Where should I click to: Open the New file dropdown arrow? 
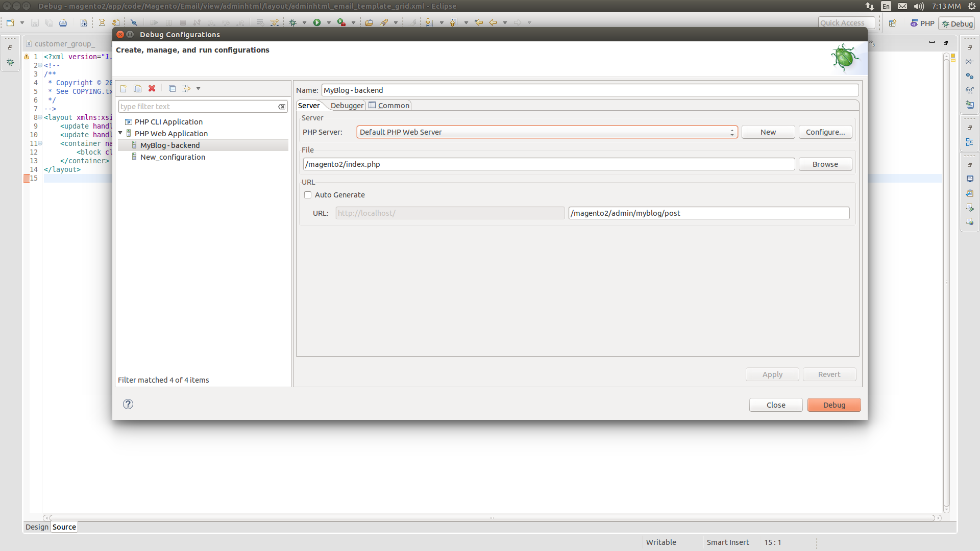point(22,22)
